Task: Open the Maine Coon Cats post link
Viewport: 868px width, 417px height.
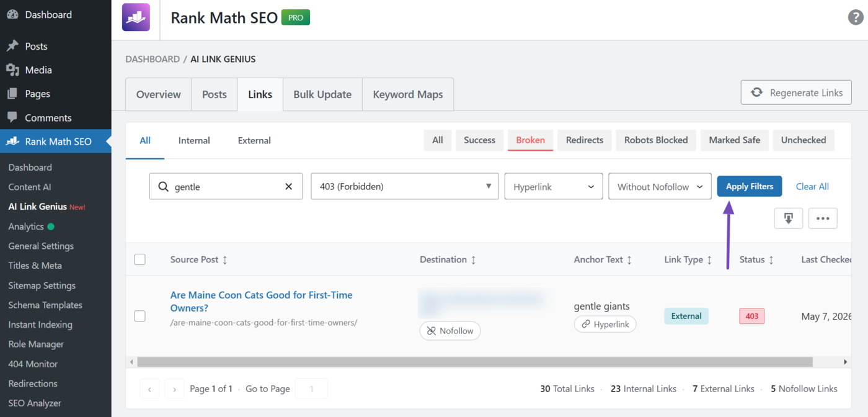Action: point(262,302)
